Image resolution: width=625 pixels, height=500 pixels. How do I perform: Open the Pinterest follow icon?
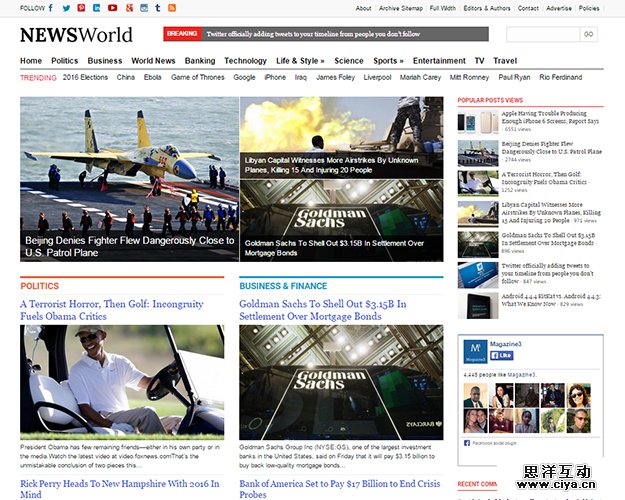click(x=81, y=8)
